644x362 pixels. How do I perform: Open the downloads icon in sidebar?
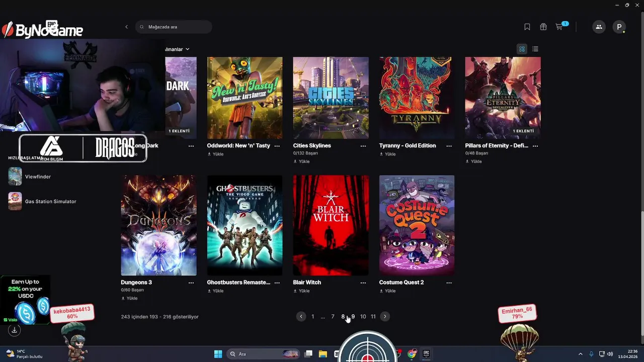14,330
